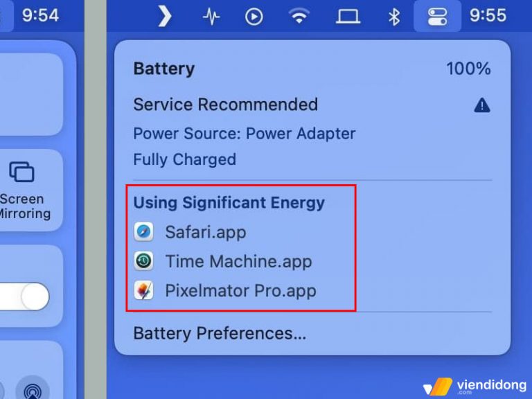Click the 9:54 clock on left menu bar
This screenshot has height=399, width=532.
40,16
